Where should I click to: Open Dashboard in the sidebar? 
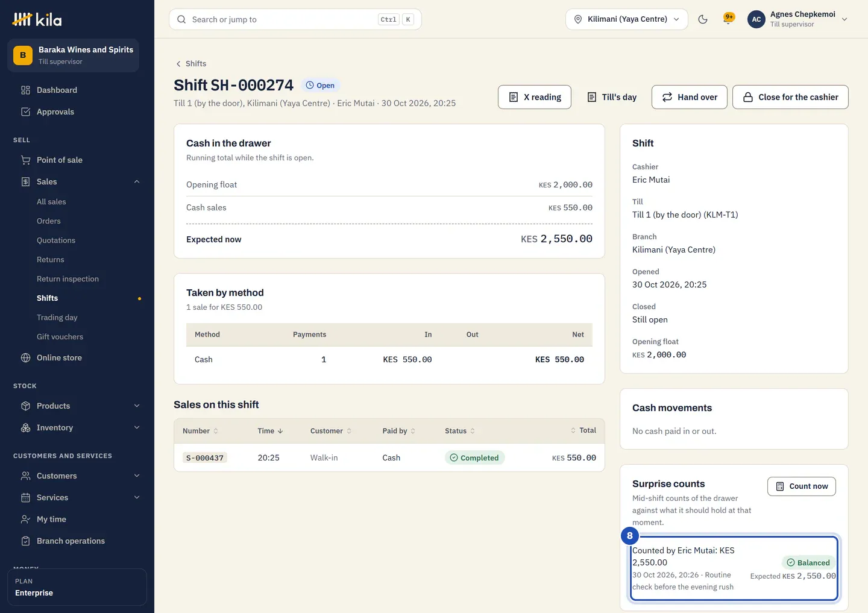pos(77,90)
